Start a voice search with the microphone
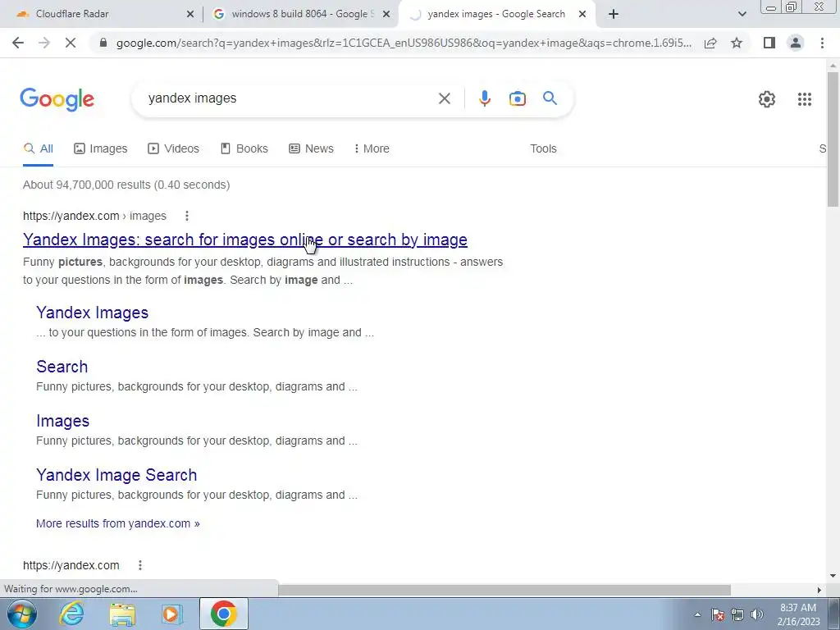The image size is (840, 630). (x=484, y=98)
